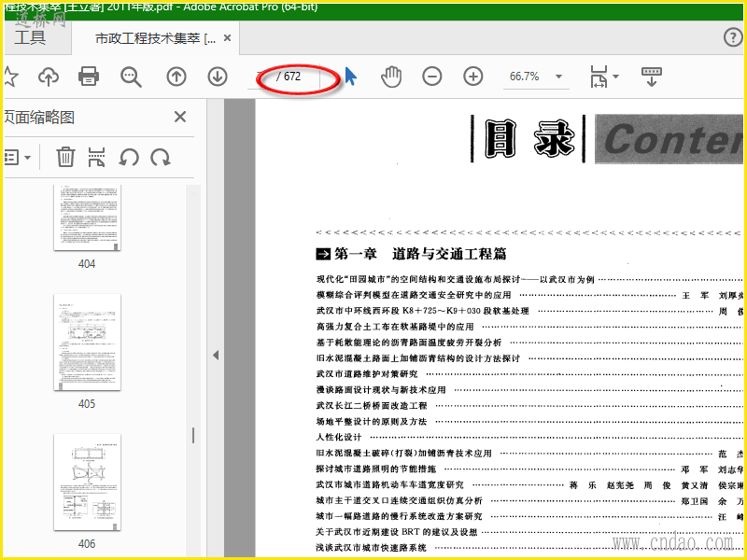Delete selected page with trash icon

(65, 157)
